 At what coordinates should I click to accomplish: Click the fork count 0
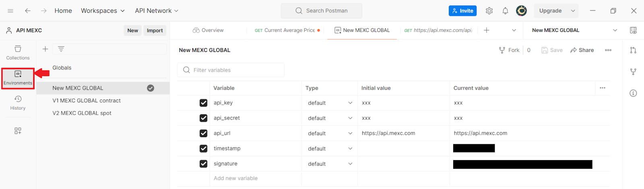click(528, 50)
